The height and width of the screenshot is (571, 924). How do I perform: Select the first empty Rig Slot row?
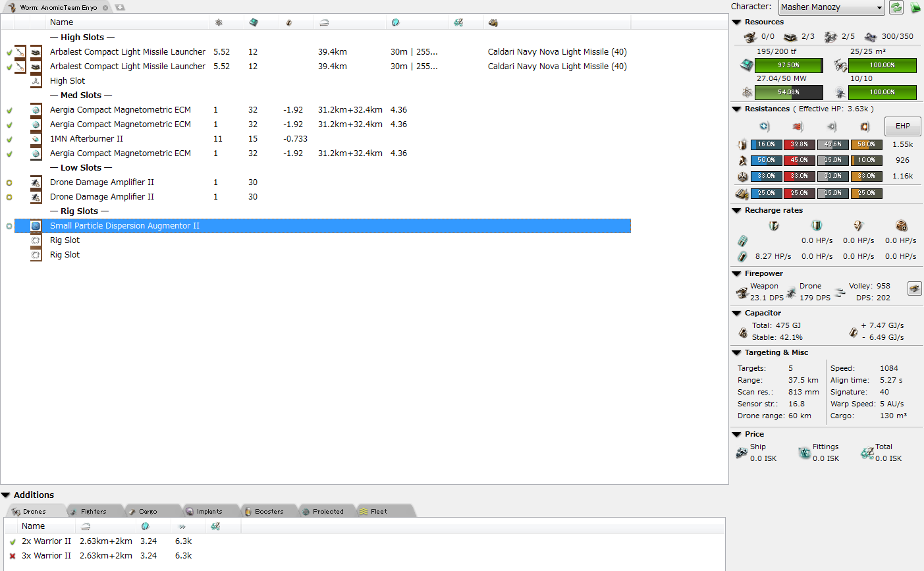[316, 240]
